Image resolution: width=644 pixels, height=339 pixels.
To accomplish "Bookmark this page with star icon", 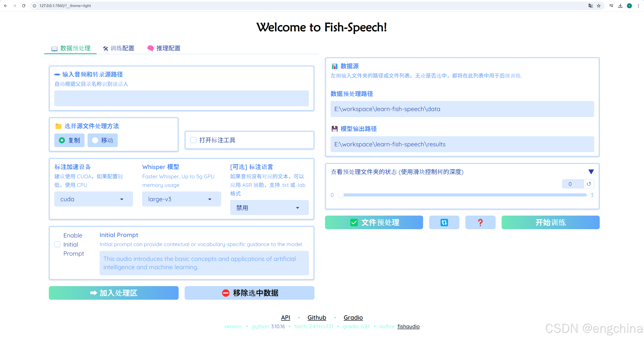I will (599, 6).
